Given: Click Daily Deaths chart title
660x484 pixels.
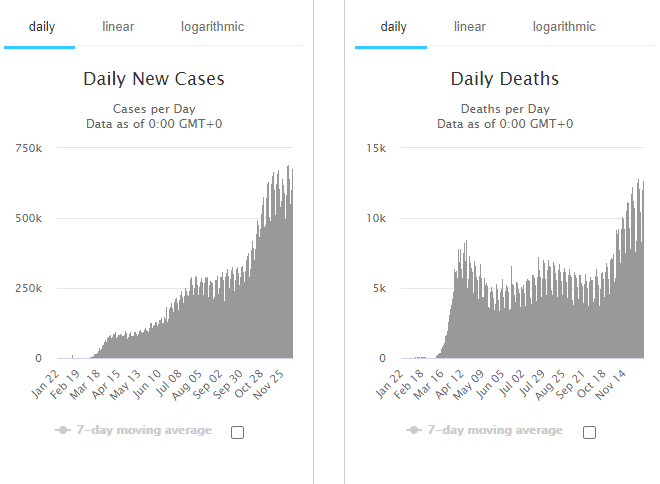Looking at the screenshot, I should tap(505, 79).
